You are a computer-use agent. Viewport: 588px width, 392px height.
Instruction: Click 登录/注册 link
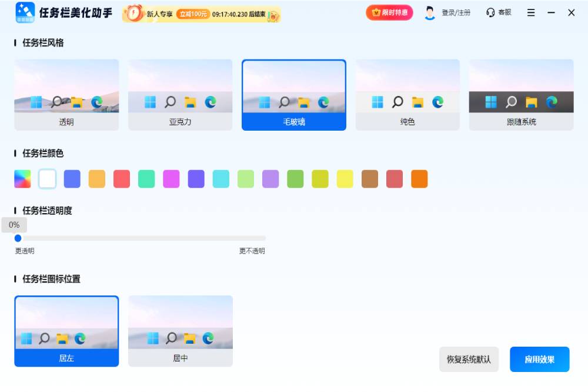(x=456, y=13)
